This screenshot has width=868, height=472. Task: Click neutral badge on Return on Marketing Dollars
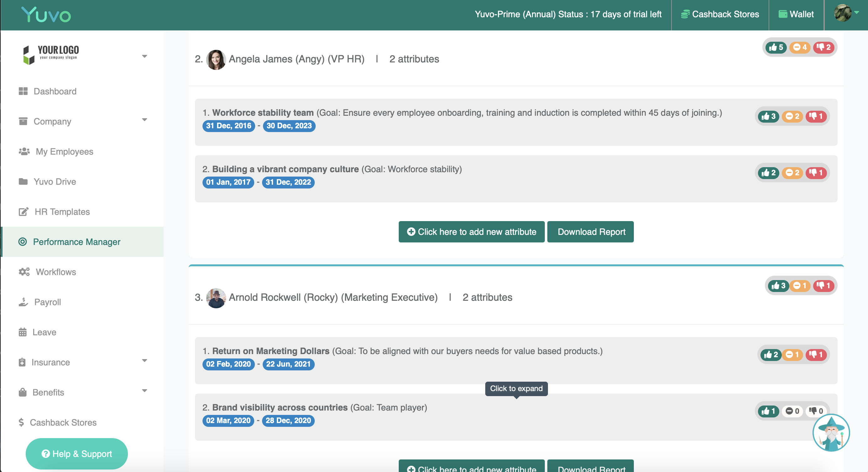(x=792, y=355)
